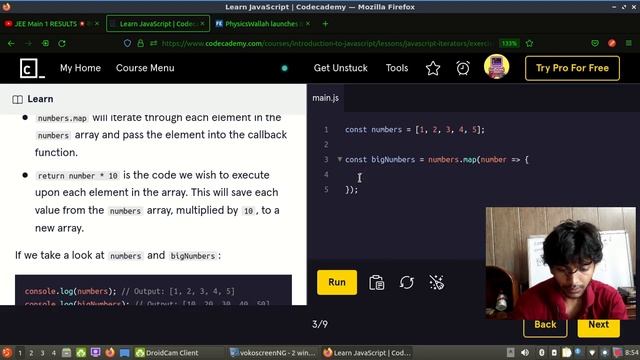Open My Home in Codecademy header

80,68
